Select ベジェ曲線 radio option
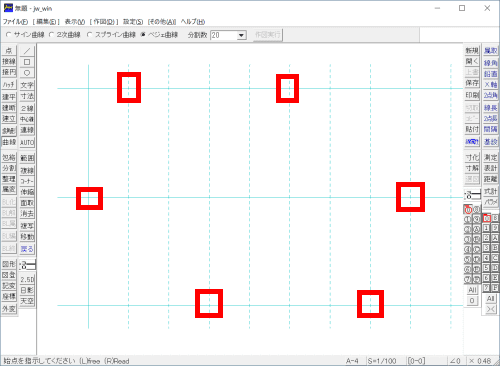This screenshot has height=366, width=500. click(x=159, y=35)
